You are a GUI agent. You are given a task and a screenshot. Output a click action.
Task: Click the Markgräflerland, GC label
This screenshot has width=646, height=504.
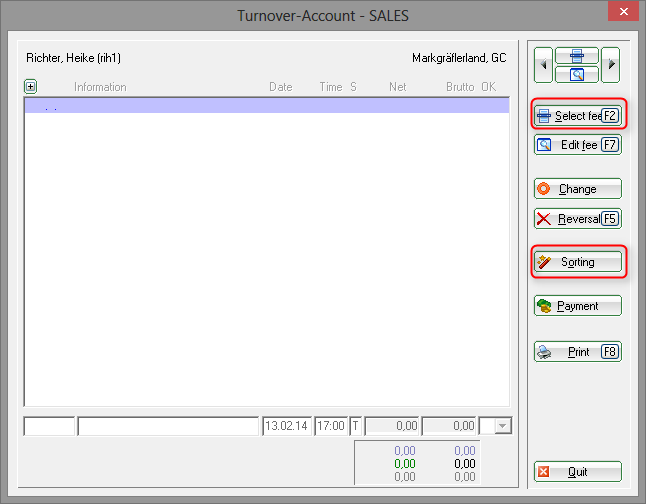(x=459, y=58)
